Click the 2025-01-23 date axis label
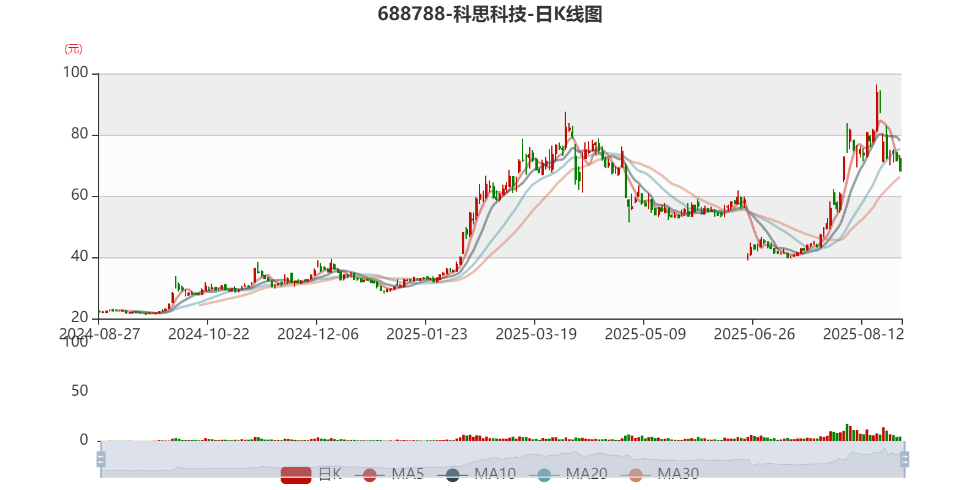 [427, 334]
